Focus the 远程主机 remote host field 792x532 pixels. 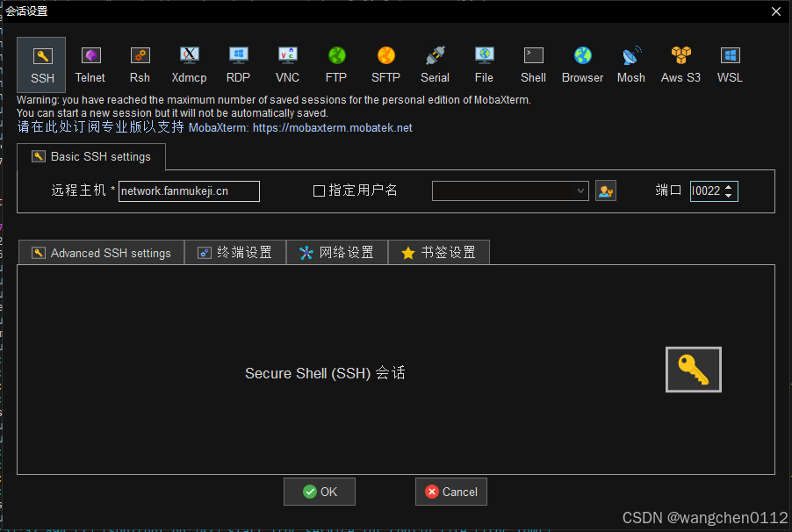coord(189,191)
